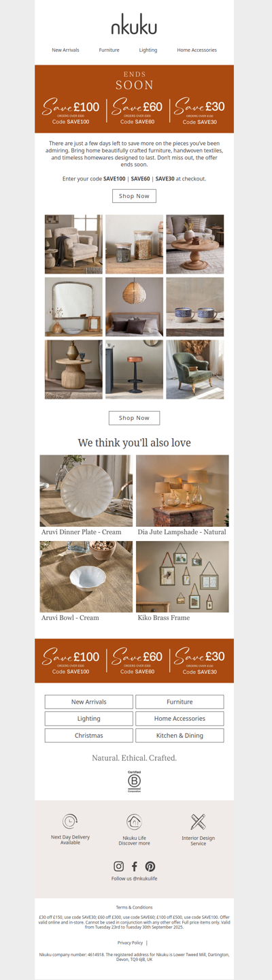Open the Pinterest icon in footer
Screen dimensions: 272x980
[150, 866]
